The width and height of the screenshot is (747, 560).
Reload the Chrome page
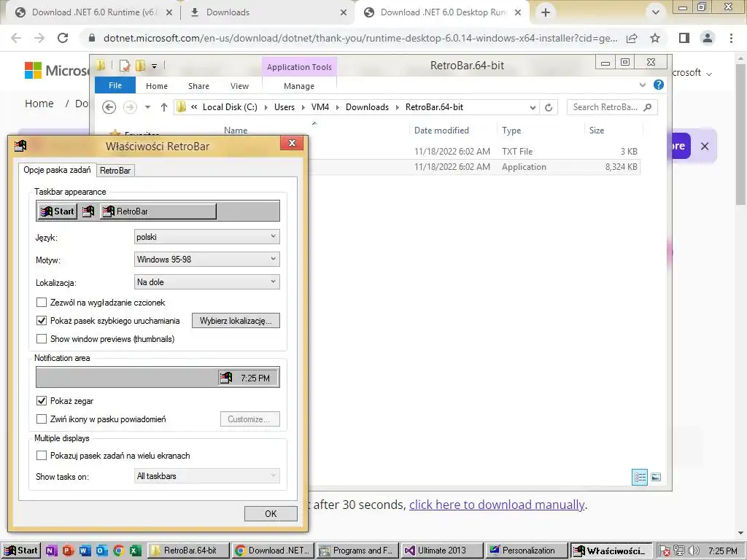(x=63, y=38)
